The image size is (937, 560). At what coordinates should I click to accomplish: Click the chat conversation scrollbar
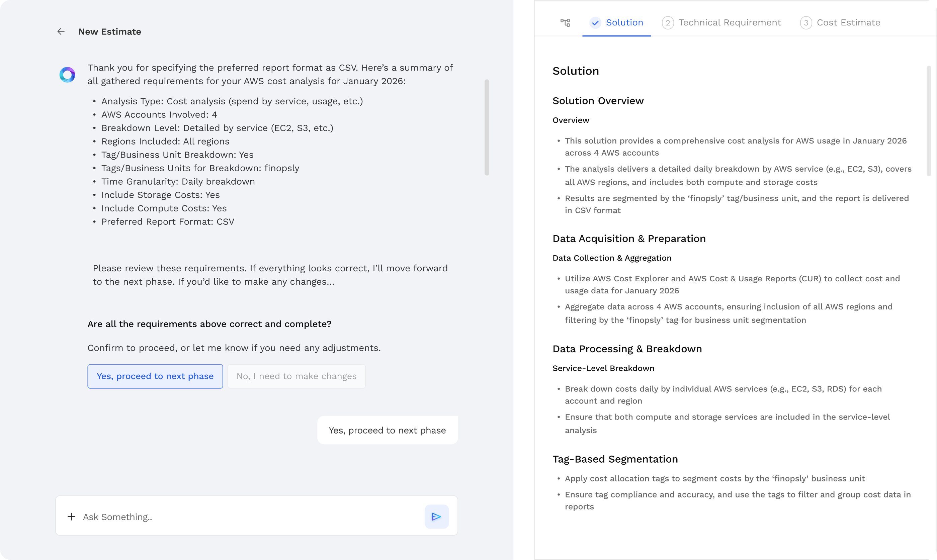click(x=487, y=127)
